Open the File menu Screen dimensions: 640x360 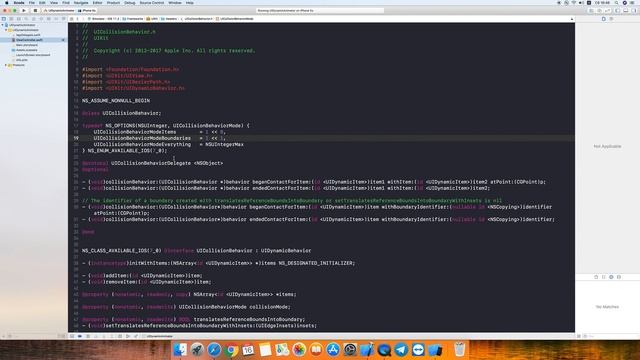click(31, 3)
